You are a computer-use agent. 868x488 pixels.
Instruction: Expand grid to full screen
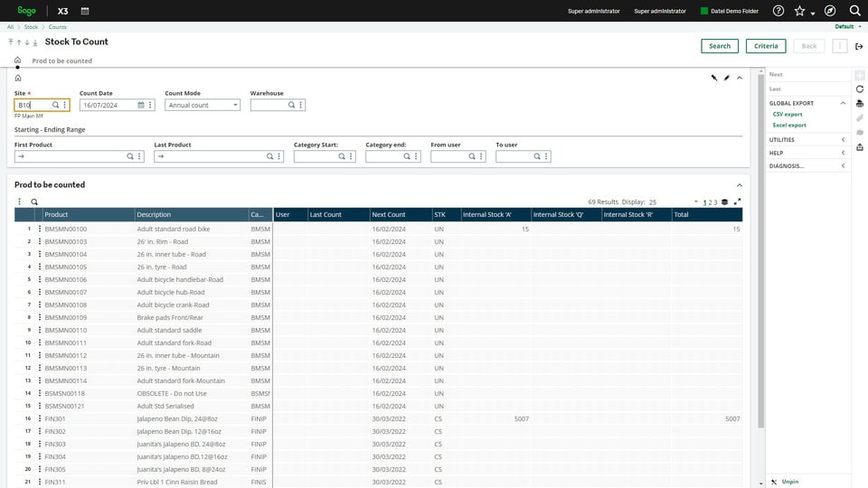coord(738,202)
